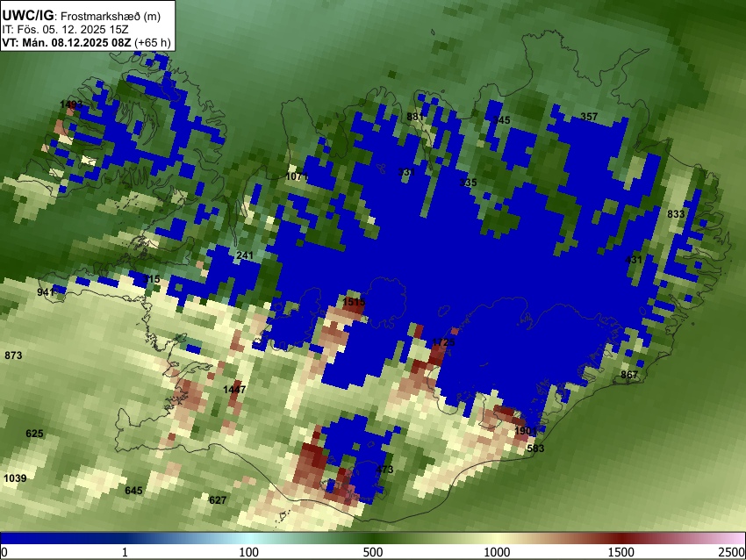The width and height of the screenshot is (746, 560).
Task: Click the 1000 tick on color scale
Action: pos(497,552)
